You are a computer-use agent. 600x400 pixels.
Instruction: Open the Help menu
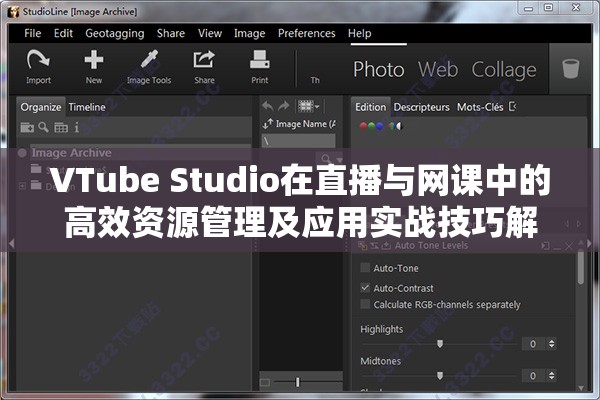(359, 34)
